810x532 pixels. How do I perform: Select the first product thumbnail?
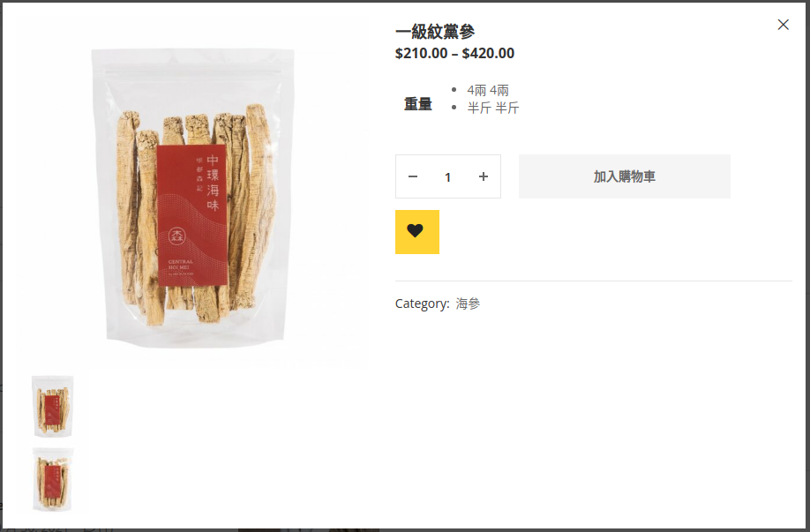(53, 406)
